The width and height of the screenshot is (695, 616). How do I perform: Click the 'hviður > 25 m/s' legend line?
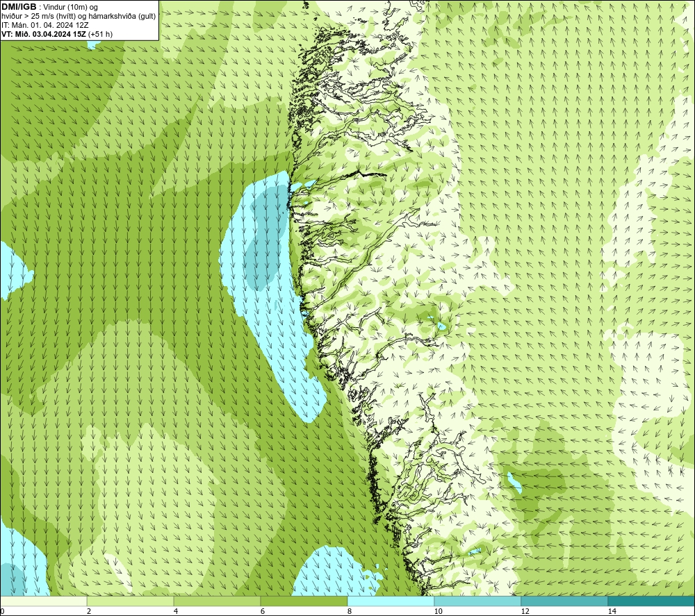tap(79, 17)
